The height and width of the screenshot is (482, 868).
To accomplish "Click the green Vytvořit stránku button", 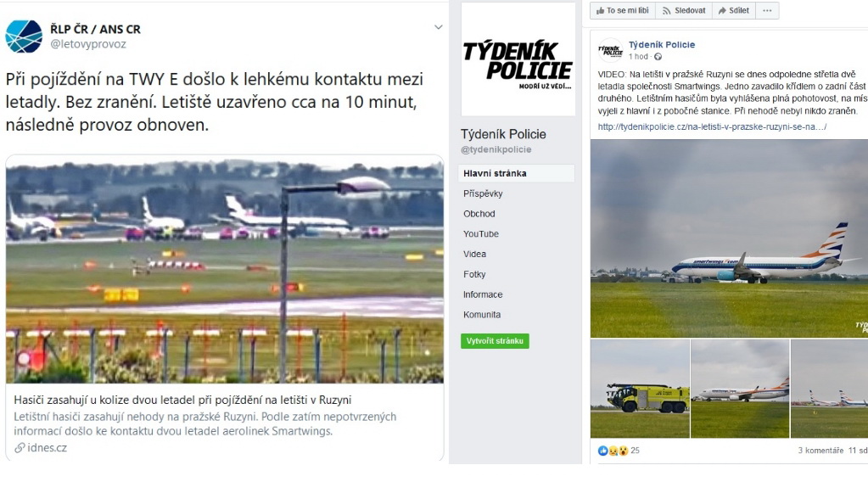I will tap(495, 341).
